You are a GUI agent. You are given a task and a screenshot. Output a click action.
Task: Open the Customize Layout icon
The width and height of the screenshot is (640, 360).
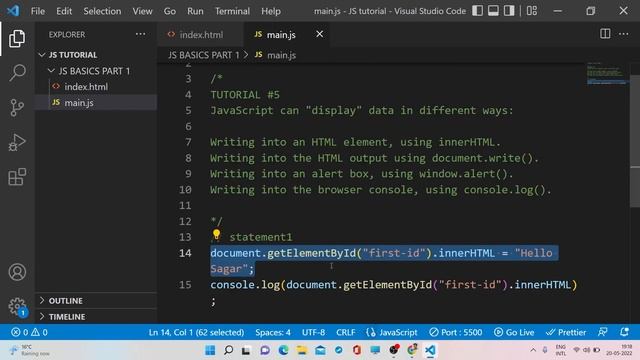coord(532,11)
